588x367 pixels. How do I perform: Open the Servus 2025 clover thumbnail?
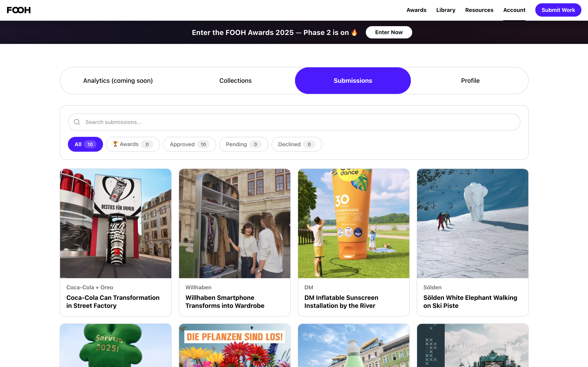pyautogui.click(x=116, y=345)
